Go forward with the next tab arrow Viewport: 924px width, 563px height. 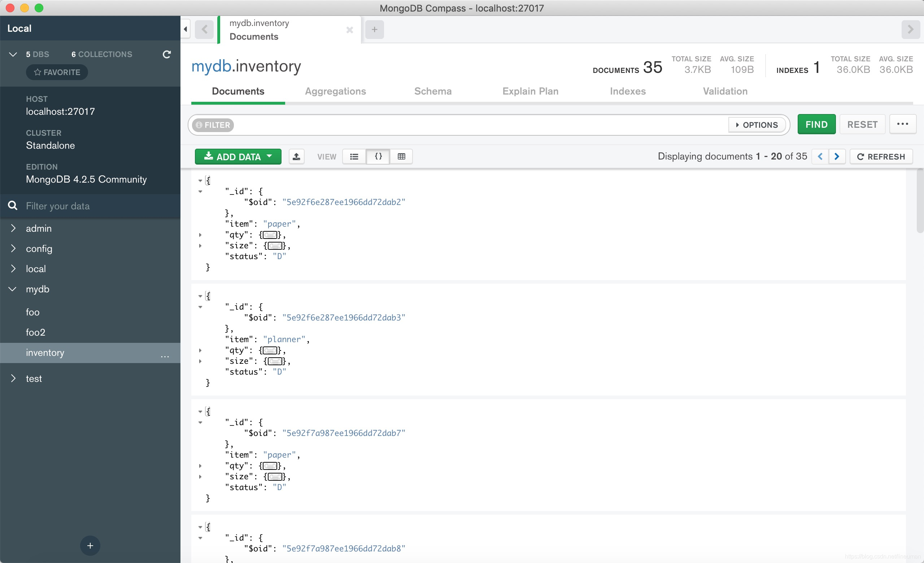(910, 29)
